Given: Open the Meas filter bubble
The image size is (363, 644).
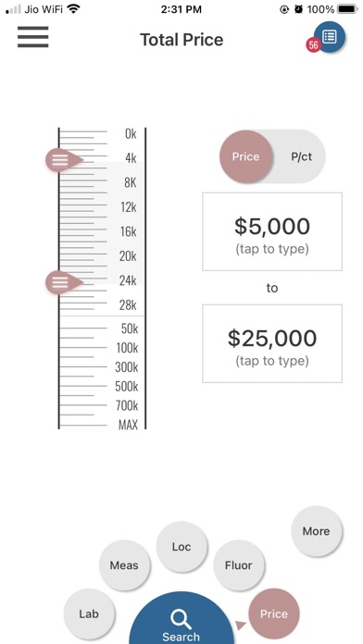Looking at the screenshot, I should click(124, 565).
